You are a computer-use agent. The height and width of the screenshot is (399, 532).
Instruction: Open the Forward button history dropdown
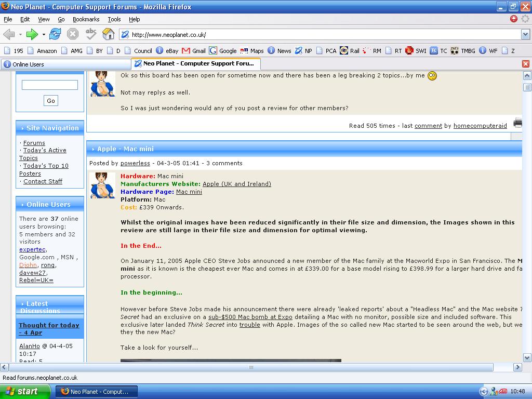coord(44,34)
